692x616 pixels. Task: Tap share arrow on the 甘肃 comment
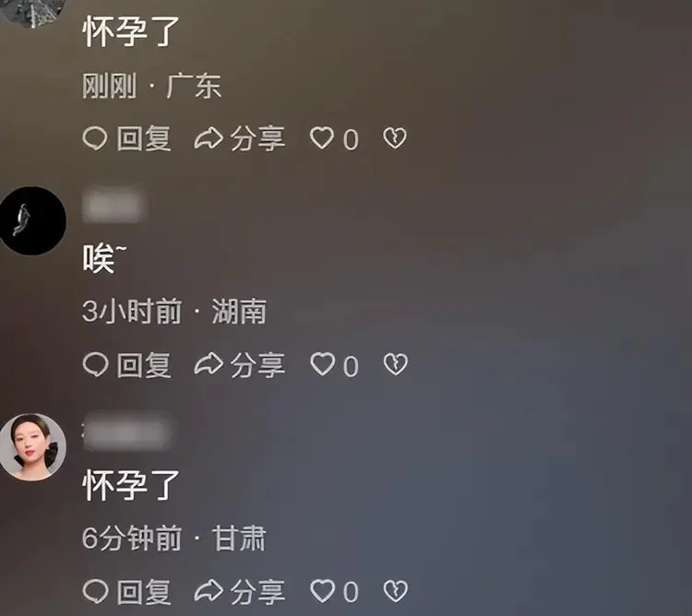pos(209,590)
